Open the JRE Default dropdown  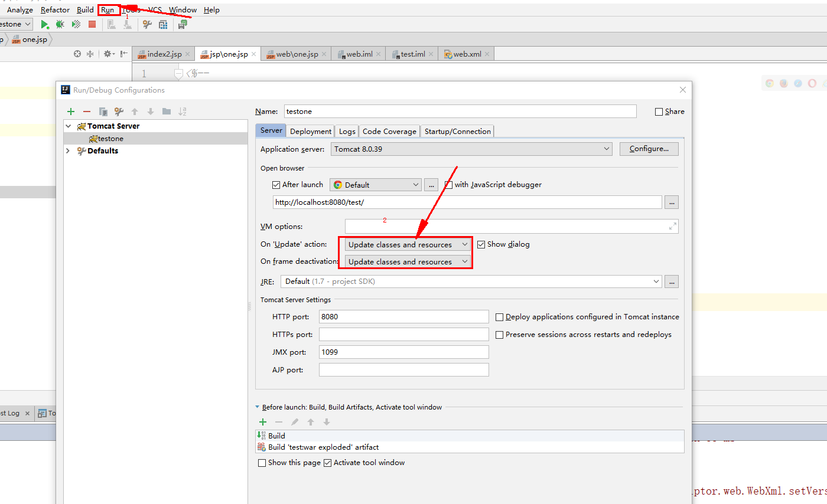[x=471, y=282]
